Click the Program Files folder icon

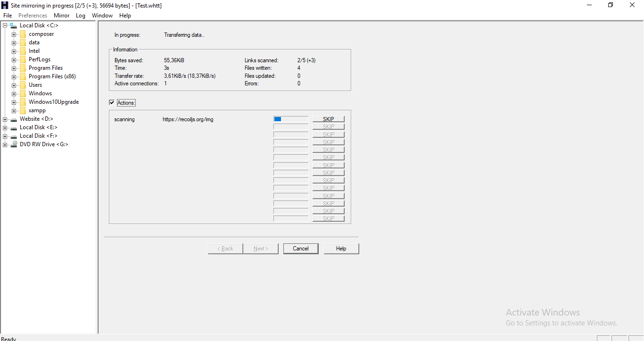(x=23, y=68)
